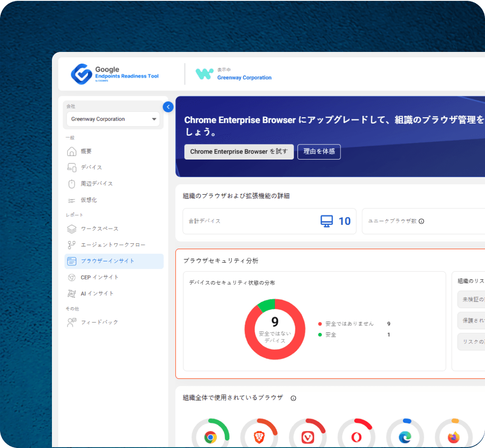Click the monitor icon in 合計デバイス card
The image size is (485, 448).
pyautogui.click(x=327, y=221)
